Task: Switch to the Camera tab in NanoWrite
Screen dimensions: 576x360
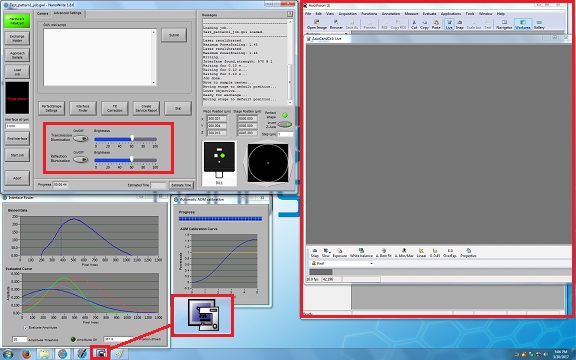Action: (43, 14)
